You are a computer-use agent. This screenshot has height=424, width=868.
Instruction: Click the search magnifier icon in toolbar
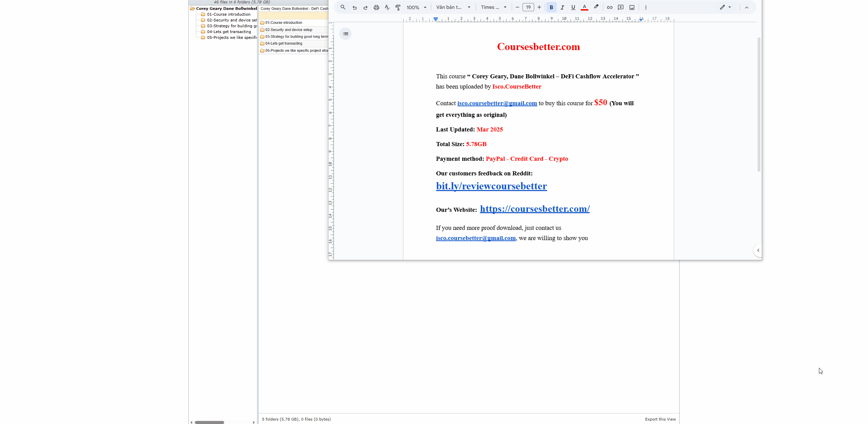pyautogui.click(x=343, y=7)
